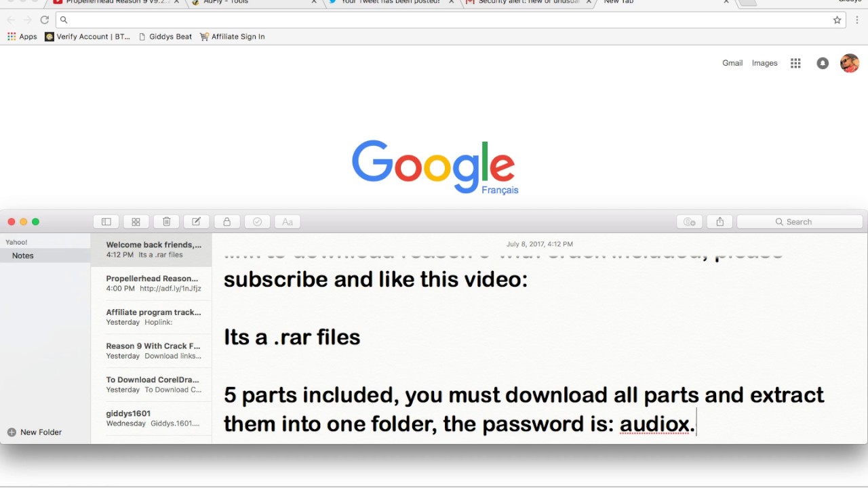The width and height of the screenshot is (868, 488).
Task: Open the 'Welcome back friends,...' note
Action: [151, 249]
